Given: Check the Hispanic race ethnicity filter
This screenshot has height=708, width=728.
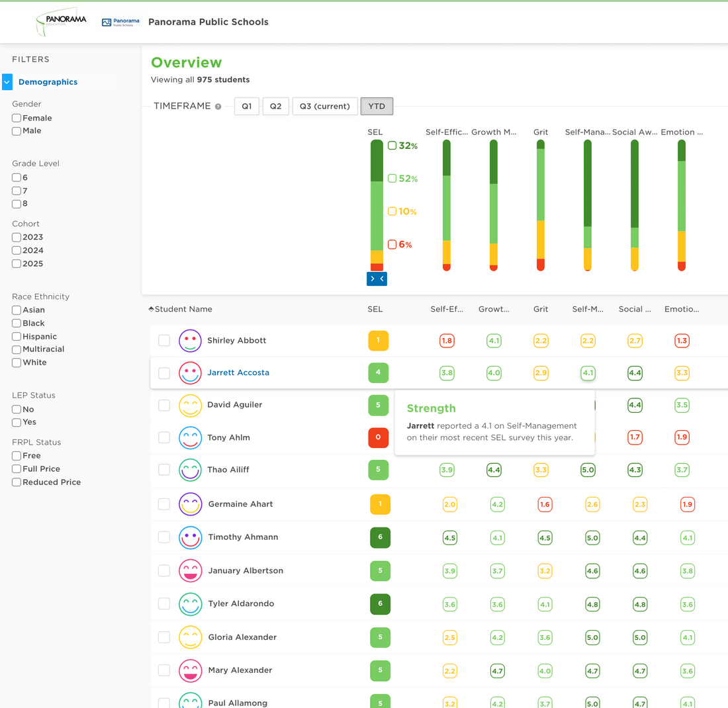Looking at the screenshot, I should (x=17, y=337).
